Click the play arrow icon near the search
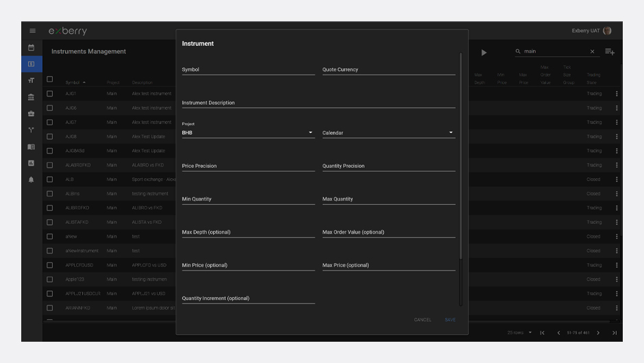This screenshot has height=363, width=644. coord(484,53)
